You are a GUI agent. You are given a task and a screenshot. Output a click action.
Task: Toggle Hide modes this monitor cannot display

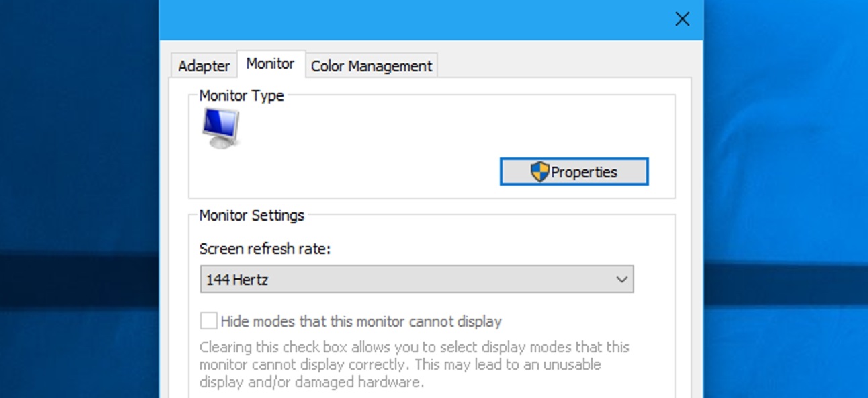click(x=208, y=321)
